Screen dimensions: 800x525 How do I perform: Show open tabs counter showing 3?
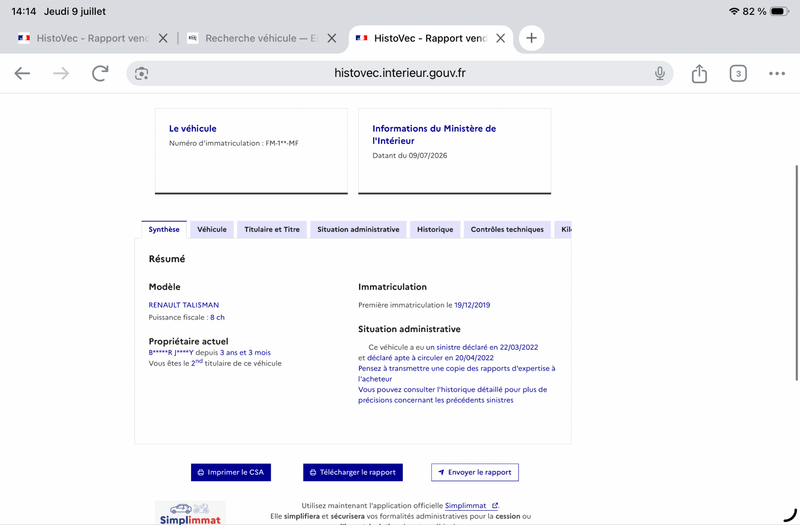point(738,73)
